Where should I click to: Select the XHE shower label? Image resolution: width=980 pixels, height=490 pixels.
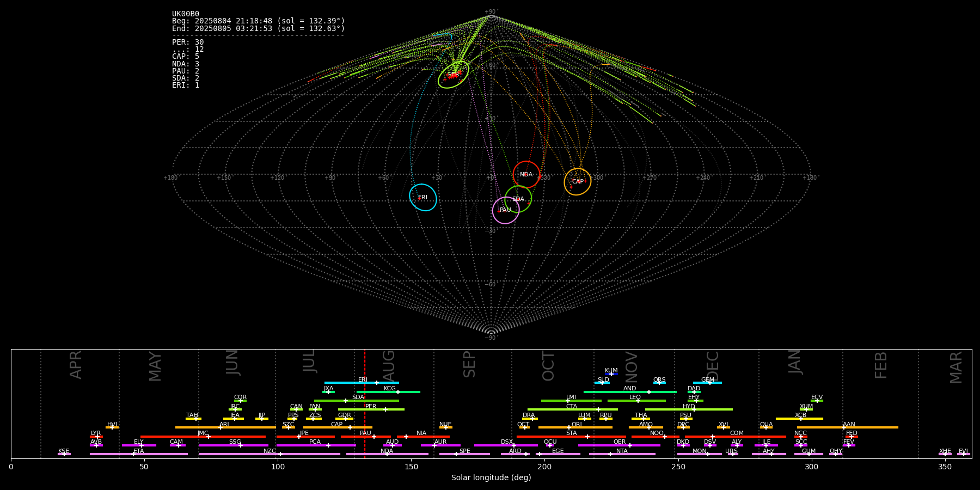tap(945, 451)
